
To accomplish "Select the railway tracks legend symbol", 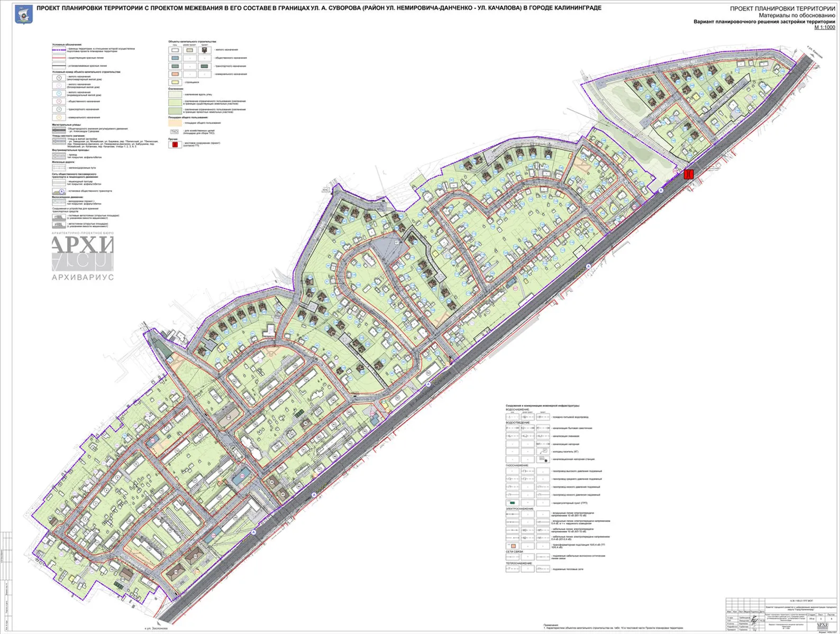I will pos(59,168).
